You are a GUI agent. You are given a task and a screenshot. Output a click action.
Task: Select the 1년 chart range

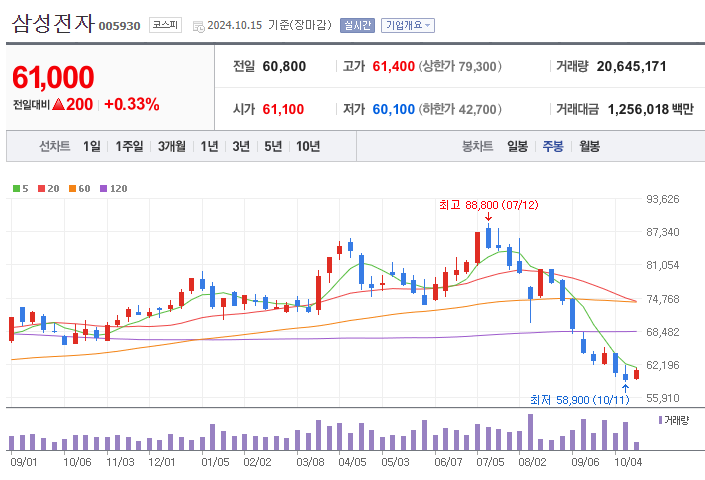point(209,146)
